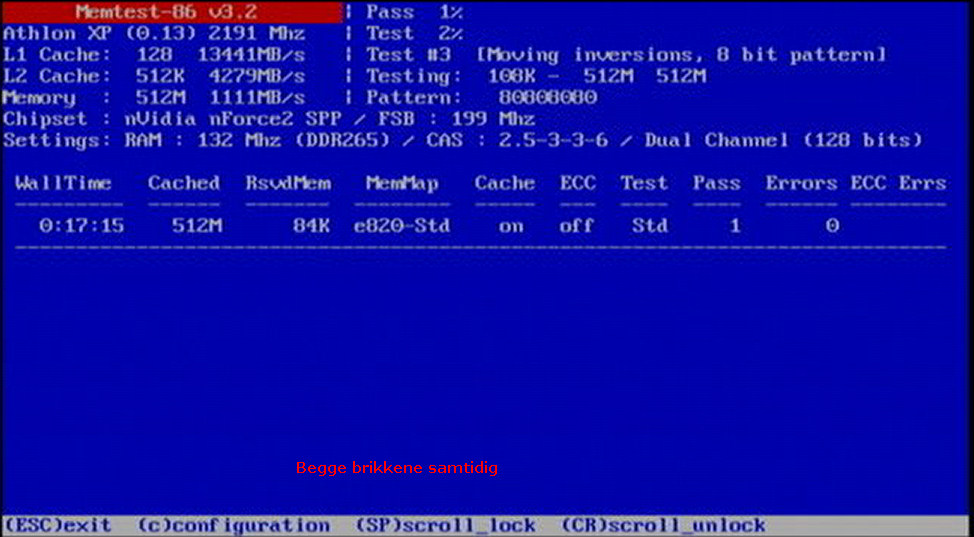Click the (ESC)exit option
Viewport: 974px width, 537px height.
[57, 525]
